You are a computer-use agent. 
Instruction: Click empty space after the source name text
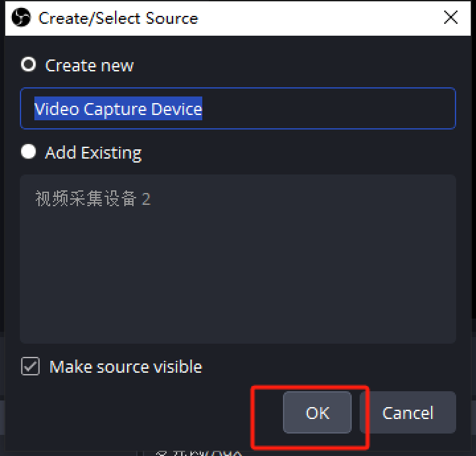pyautogui.click(x=328, y=108)
